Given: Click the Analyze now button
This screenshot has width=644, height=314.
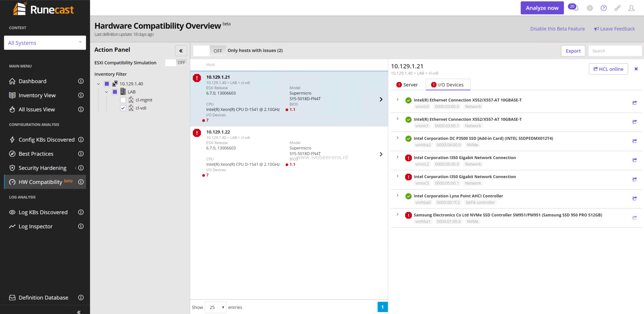Looking at the screenshot, I should (x=542, y=8).
